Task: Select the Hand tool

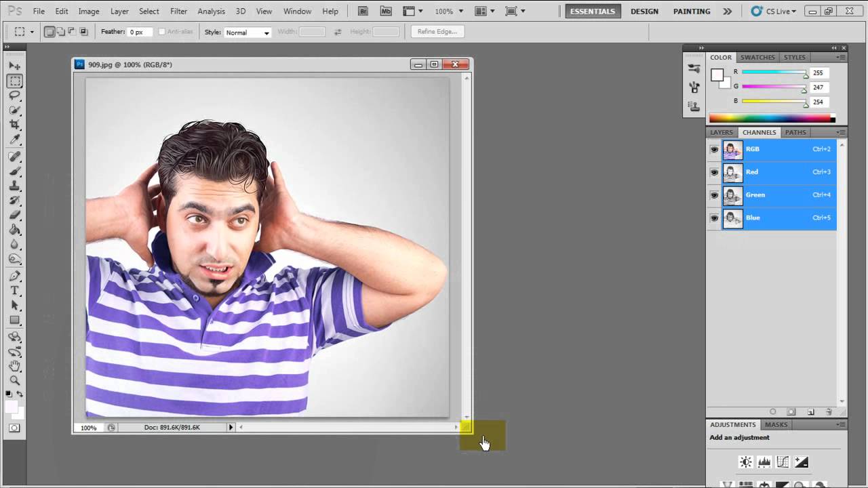Action: 14,366
